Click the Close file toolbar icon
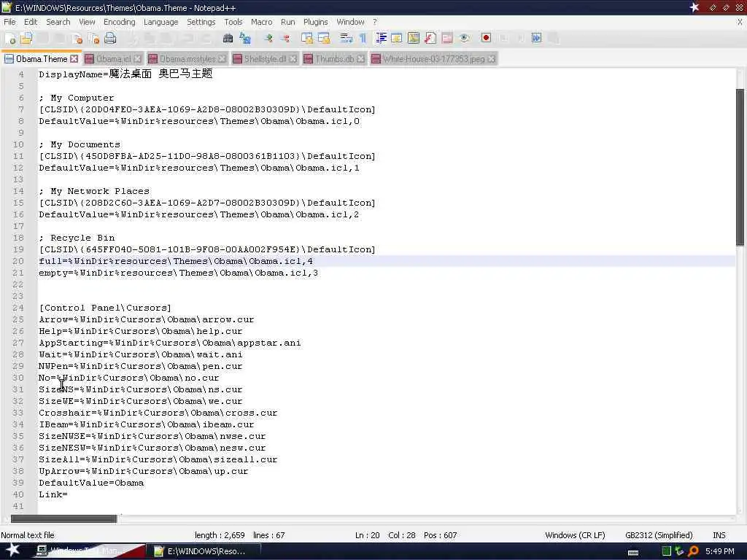747x560 pixels. 77,39
